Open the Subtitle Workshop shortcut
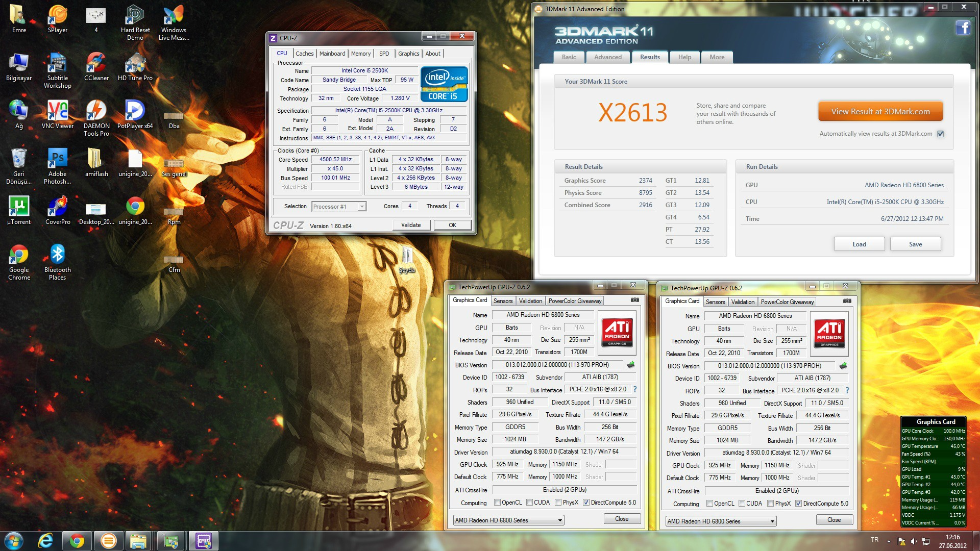980x551 pixels. point(58,71)
